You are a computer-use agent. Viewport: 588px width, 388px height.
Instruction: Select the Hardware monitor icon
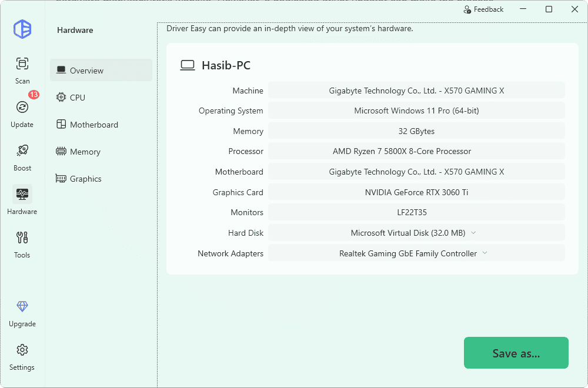(x=22, y=194)
